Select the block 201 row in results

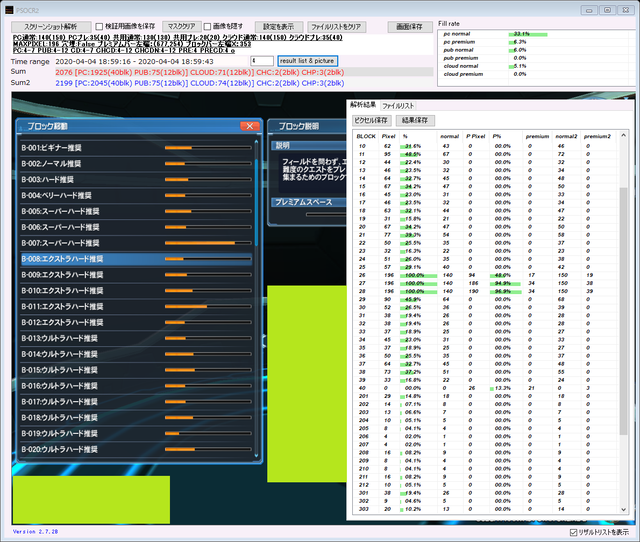click(x=486, y=396)
